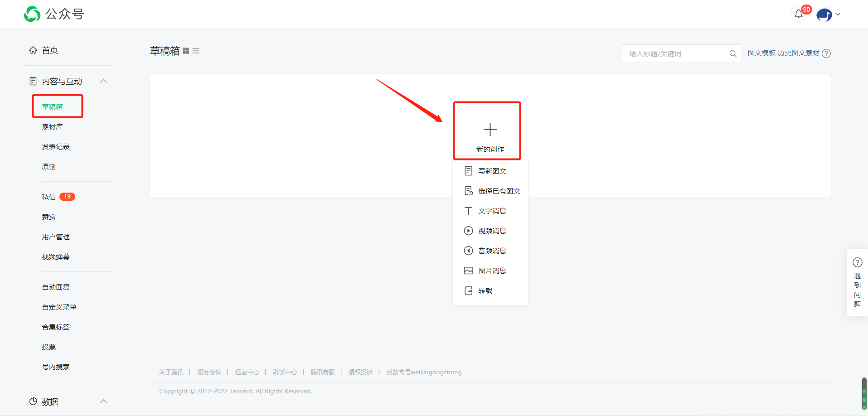This screenshot has height=416, width=868.
Task: Click the 遇到问题 help widget
Action: pos(857,282)
